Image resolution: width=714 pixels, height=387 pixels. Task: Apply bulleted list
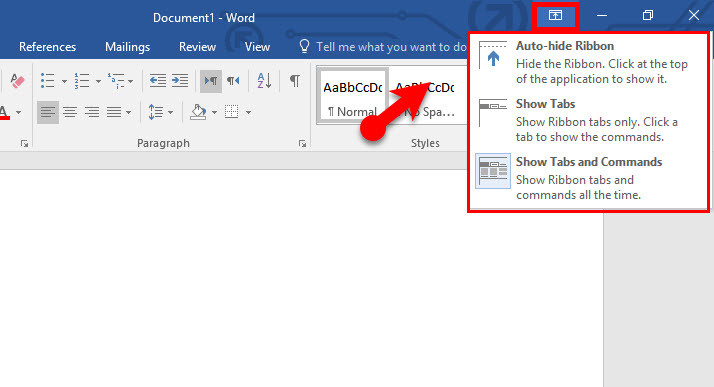tap(47, 81)
